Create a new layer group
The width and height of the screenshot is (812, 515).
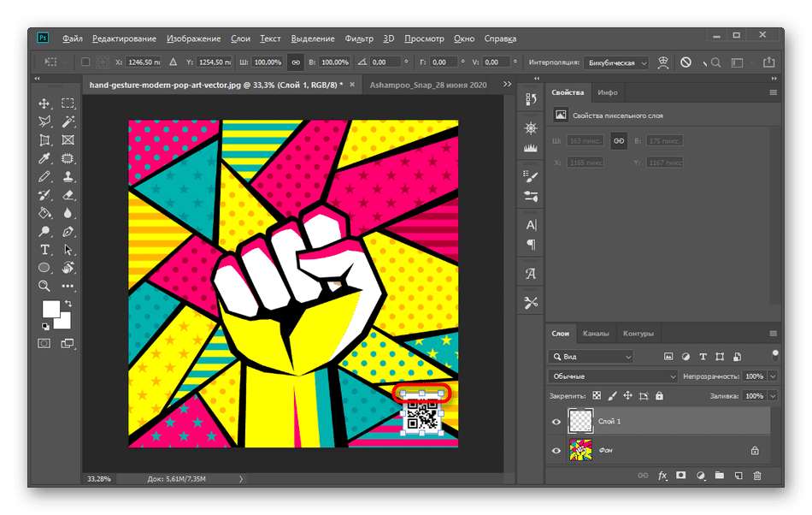[x=720, y=475]
